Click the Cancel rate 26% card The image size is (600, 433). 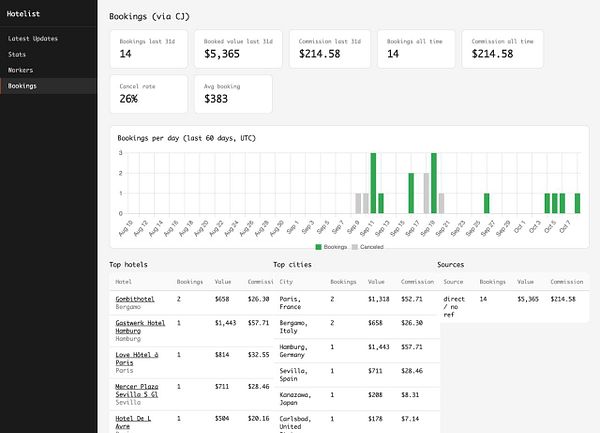click(x=149, y=94)
